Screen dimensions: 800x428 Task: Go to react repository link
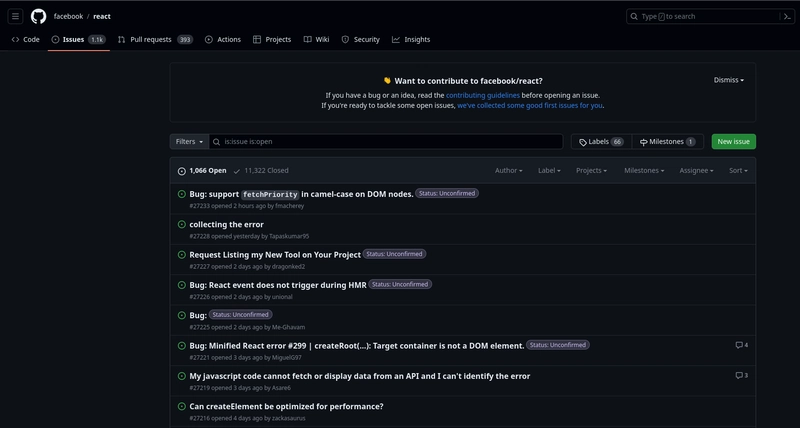tap(102, 16)
